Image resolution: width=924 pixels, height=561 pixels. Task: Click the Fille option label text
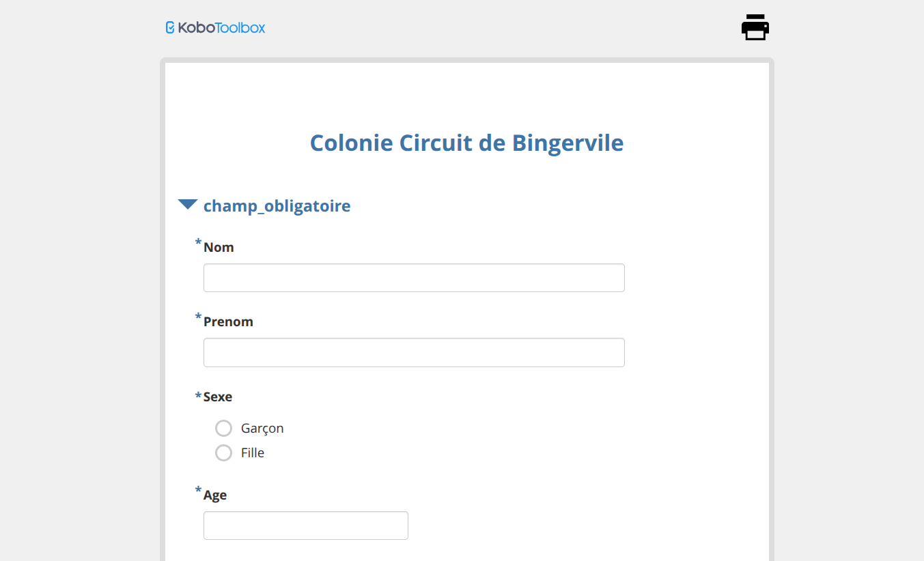coord(253,453)
